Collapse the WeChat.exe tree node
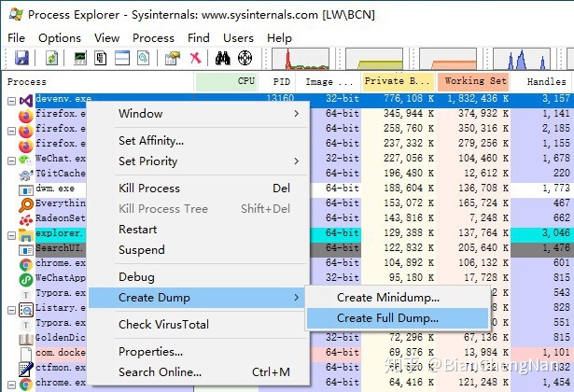The width and height of the screenshot is (574, 392). [12, 161]
